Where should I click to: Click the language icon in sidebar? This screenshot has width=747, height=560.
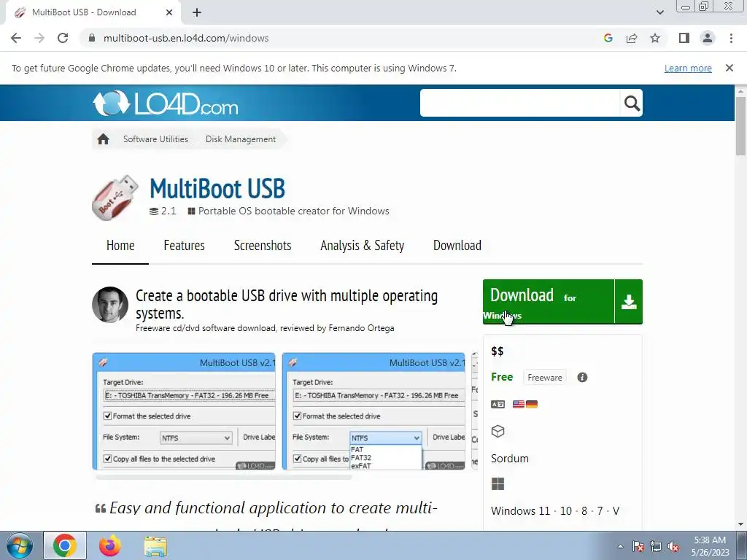tap(498, 404)
